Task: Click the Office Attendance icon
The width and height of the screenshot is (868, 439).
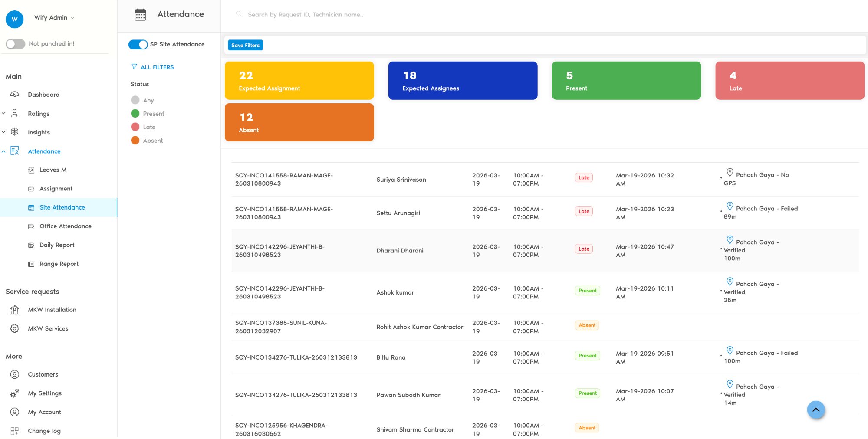Action: (31, 226)
